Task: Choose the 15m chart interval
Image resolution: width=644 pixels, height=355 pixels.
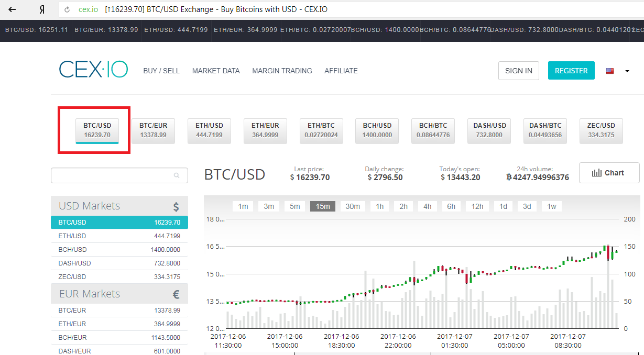Action: pos(323,206)
